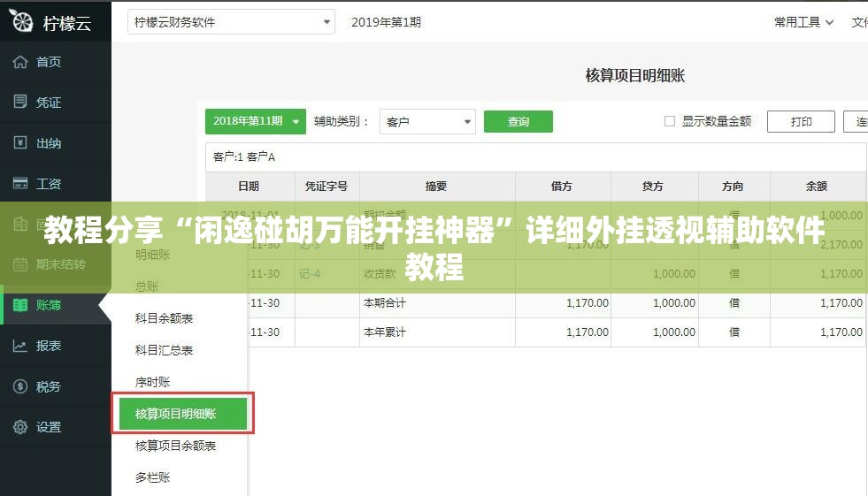Click 借方 column header
Image resolution: width=868 pixels, height=496 pixels.
tap(561, 187)
